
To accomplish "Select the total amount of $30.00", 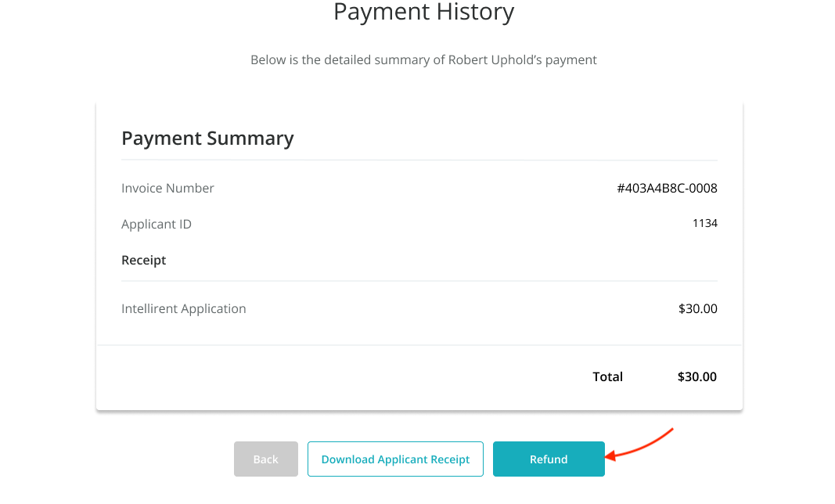I will click(x=696, y=376).
